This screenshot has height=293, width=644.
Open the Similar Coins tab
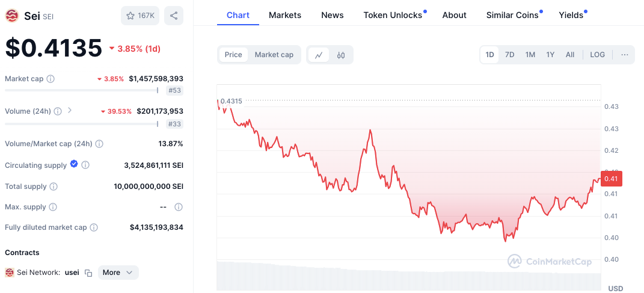point(512,15)
